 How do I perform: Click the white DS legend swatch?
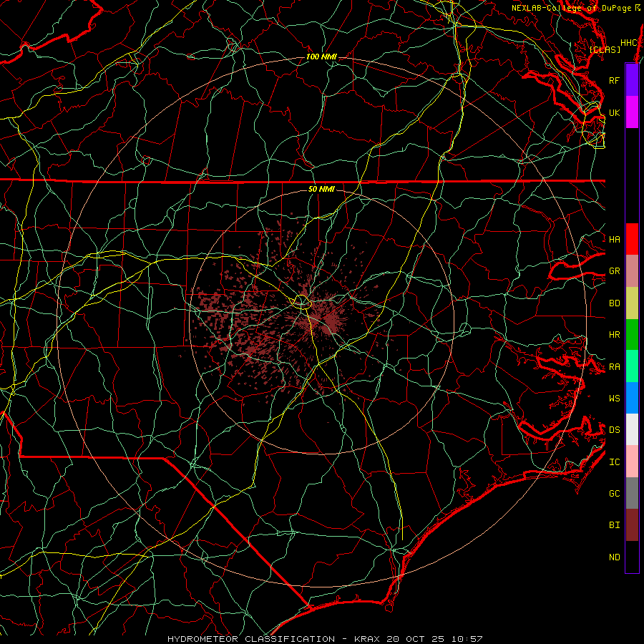click(632, 429)
